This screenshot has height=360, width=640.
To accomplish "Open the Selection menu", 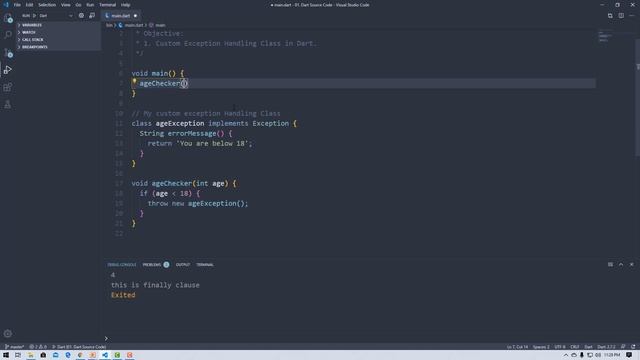I will (x=47, y=5).
